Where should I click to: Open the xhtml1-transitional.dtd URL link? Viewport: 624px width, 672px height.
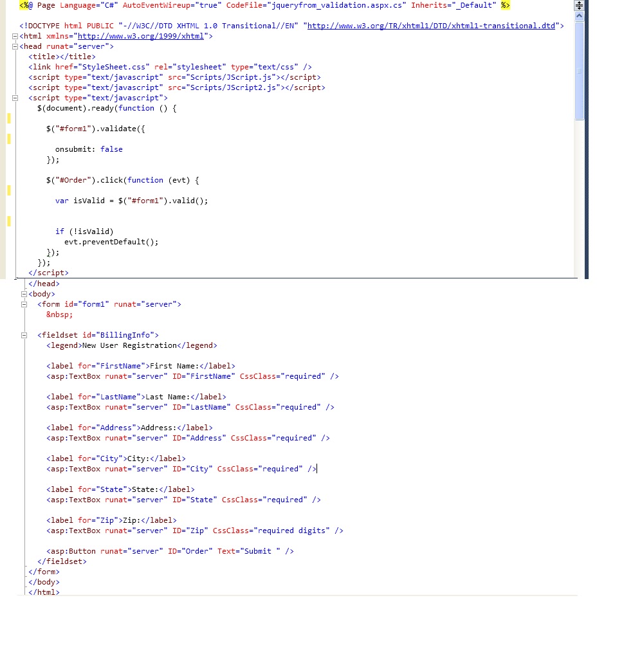pyautogui.click(x=431, y=26)
